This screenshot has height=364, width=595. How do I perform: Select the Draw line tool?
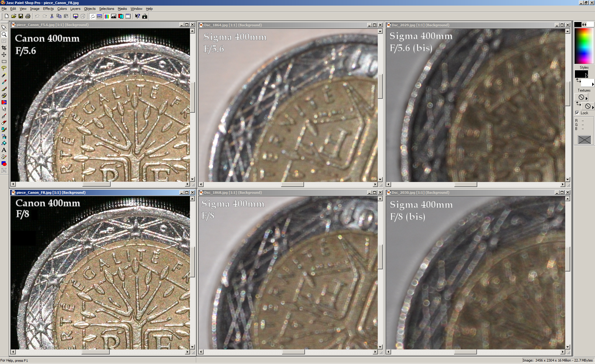pos(4,157)
